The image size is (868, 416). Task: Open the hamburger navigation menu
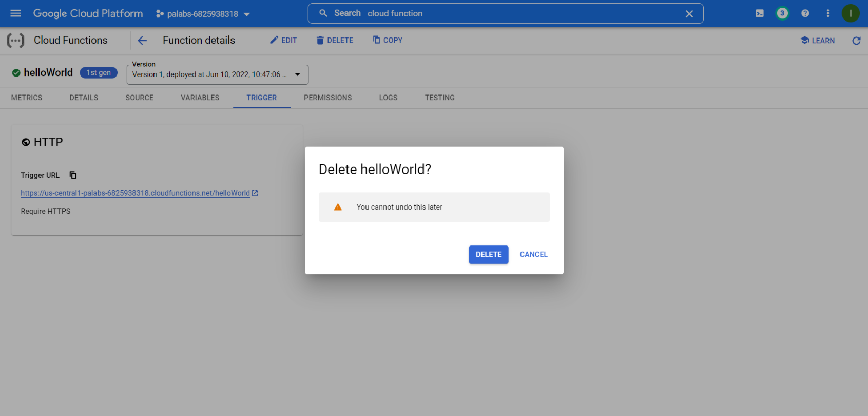pyautogui.click(x=15, y=13)
